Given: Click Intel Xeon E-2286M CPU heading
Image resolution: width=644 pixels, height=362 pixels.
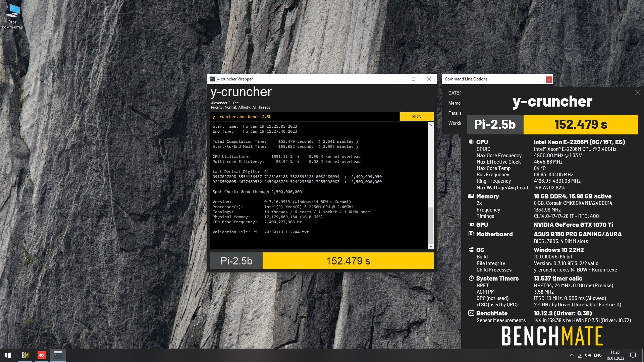Looking at the screenshot, I should click(x=579, y=142).
